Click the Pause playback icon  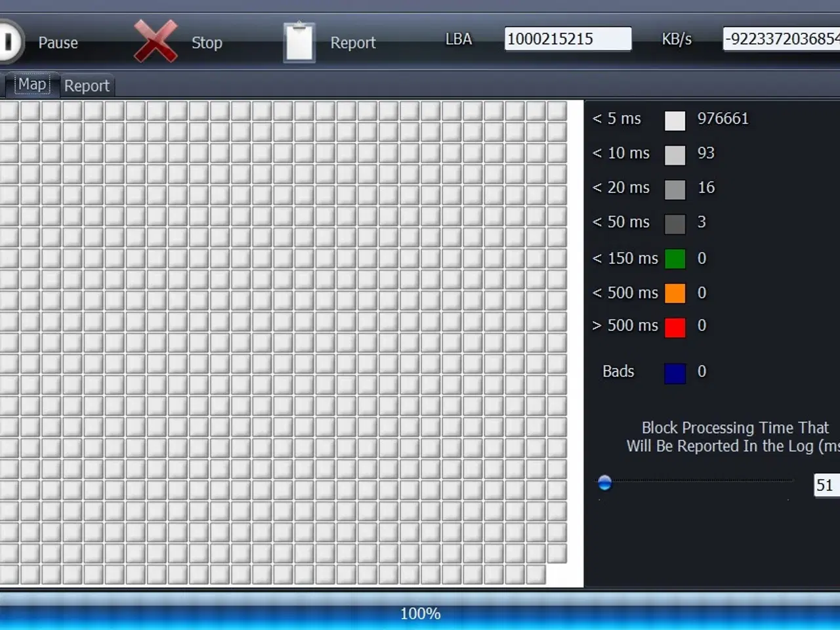tap(9, 42)
